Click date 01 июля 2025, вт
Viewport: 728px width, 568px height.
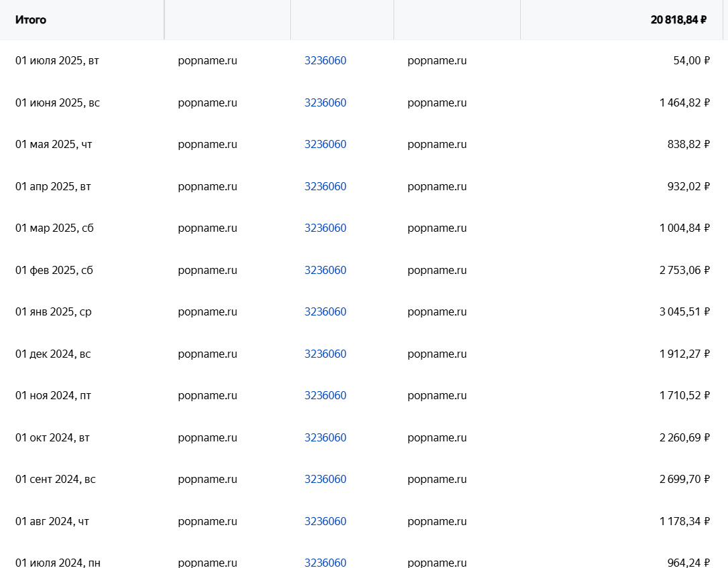point(57,61)
